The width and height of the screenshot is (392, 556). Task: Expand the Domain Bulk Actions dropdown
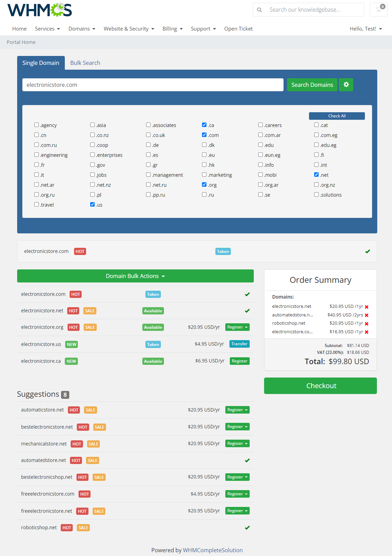coord(135,276)
